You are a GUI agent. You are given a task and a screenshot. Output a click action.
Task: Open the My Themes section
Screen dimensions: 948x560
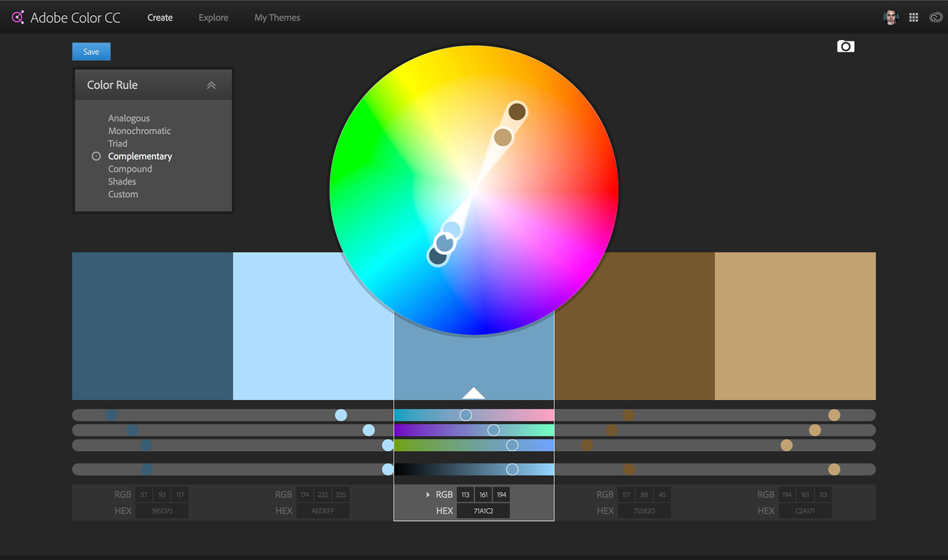click(277, 17)
